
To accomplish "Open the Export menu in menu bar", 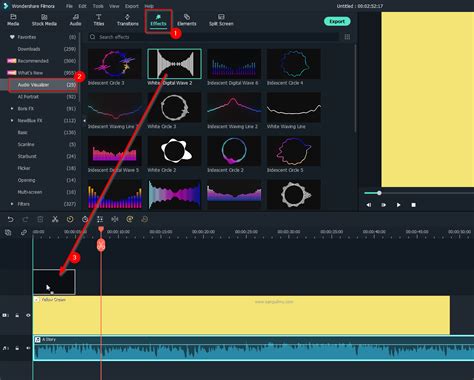I will click(132, 6).
